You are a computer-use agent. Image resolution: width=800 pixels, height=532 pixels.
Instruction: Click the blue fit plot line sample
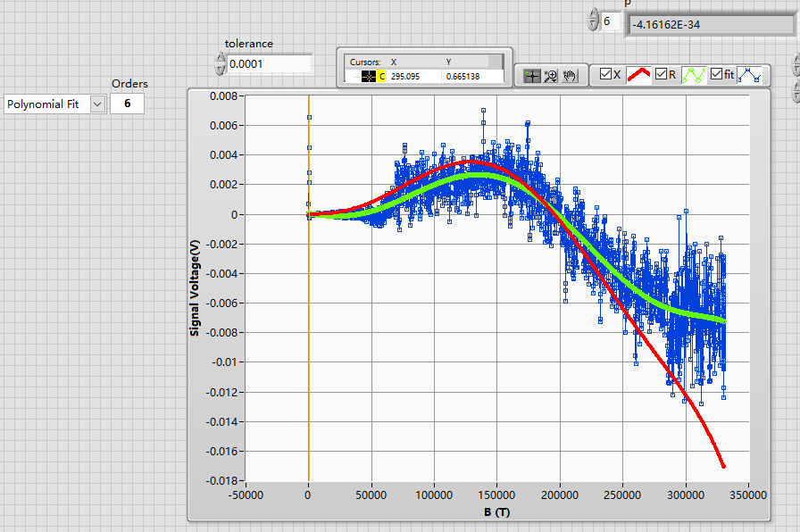[x=750, y=75]
